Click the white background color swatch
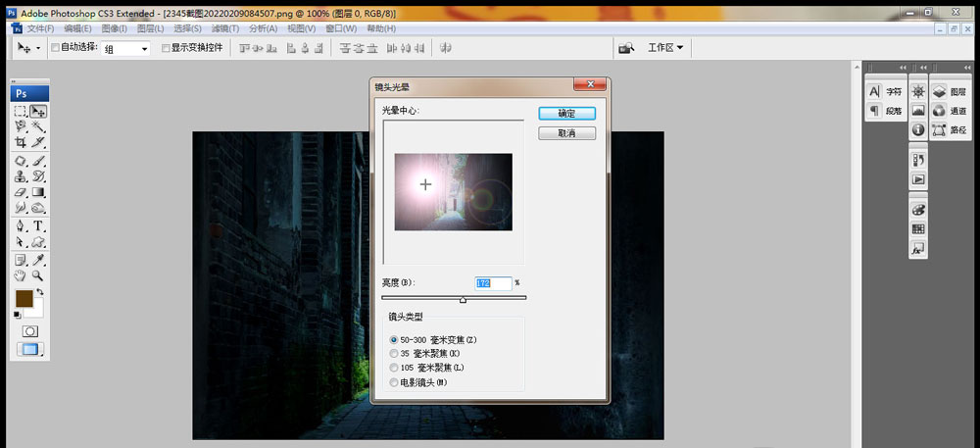980x448 pixels. [x=38, y=310]
